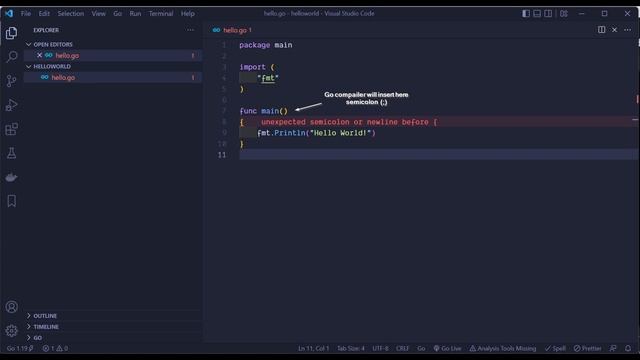This screenshot has height=360, width=640.
Task: Open Customize Layout options
Action: (564, 13)
